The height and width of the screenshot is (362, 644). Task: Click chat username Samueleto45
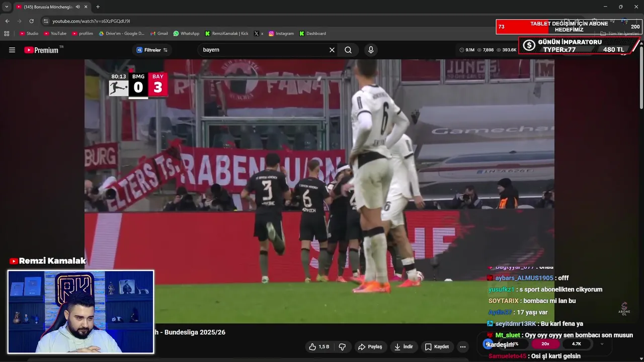[507, 356]
